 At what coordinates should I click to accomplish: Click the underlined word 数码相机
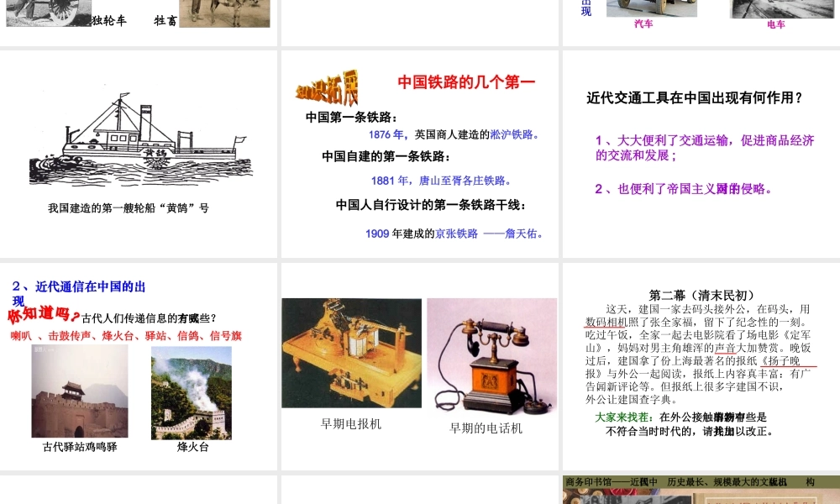pyautogui.click(x=606, y=322)
